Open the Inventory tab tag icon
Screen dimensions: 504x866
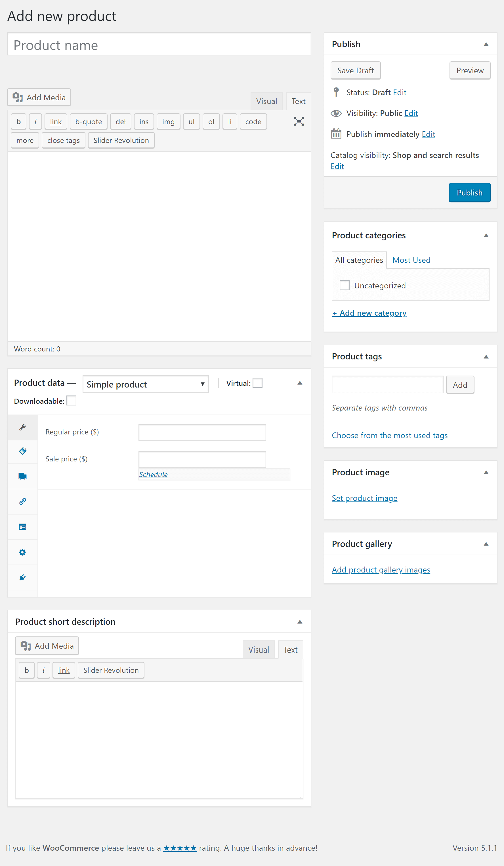click(x=22, y=451)
